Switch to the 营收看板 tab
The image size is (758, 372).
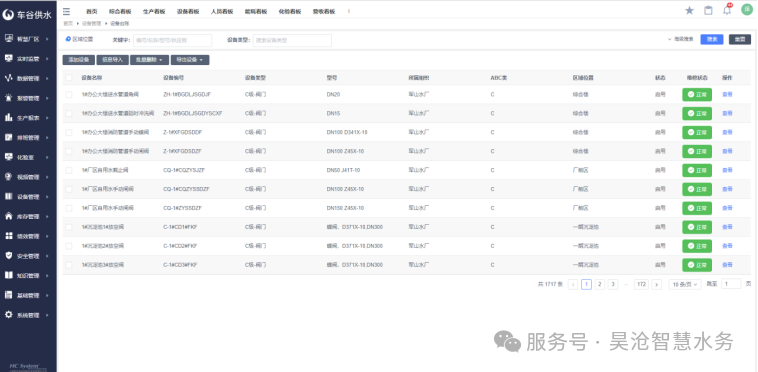coord(324,12)
